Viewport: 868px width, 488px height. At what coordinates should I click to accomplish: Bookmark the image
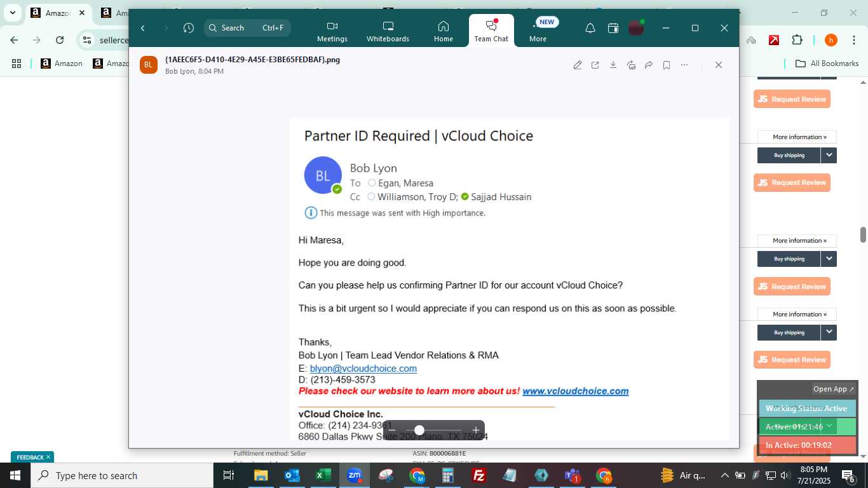(667, 65)
